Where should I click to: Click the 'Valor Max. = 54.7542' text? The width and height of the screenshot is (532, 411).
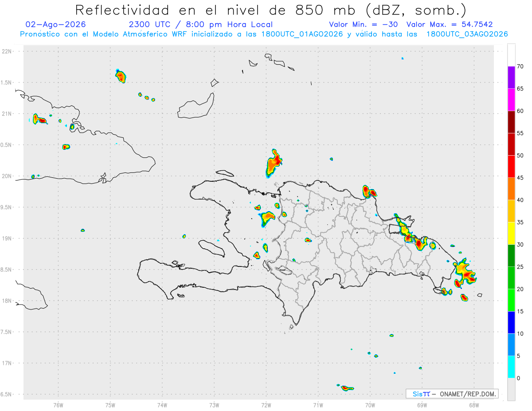tap(450, 24)
